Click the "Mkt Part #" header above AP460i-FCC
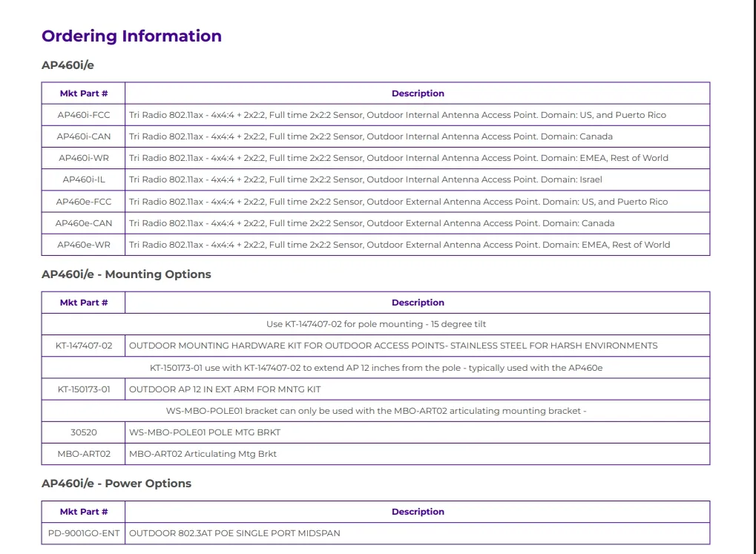Viewport: 756px width, 554px height. [83, 93]
